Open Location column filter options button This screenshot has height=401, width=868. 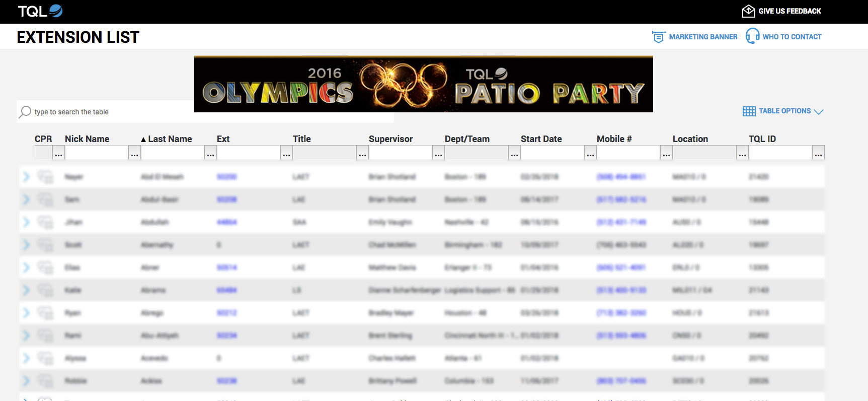tap(743, 153)
